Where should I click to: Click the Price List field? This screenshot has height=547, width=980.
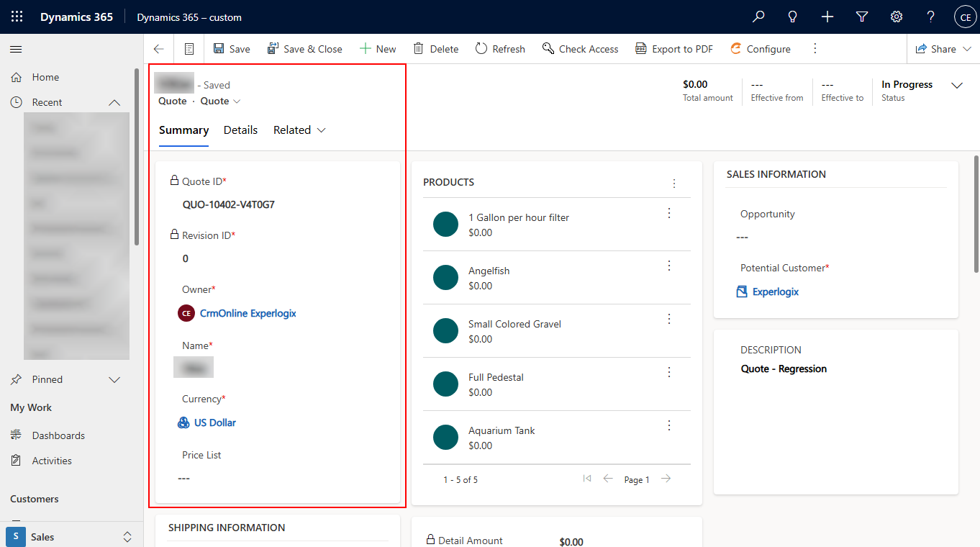[278, 478]
